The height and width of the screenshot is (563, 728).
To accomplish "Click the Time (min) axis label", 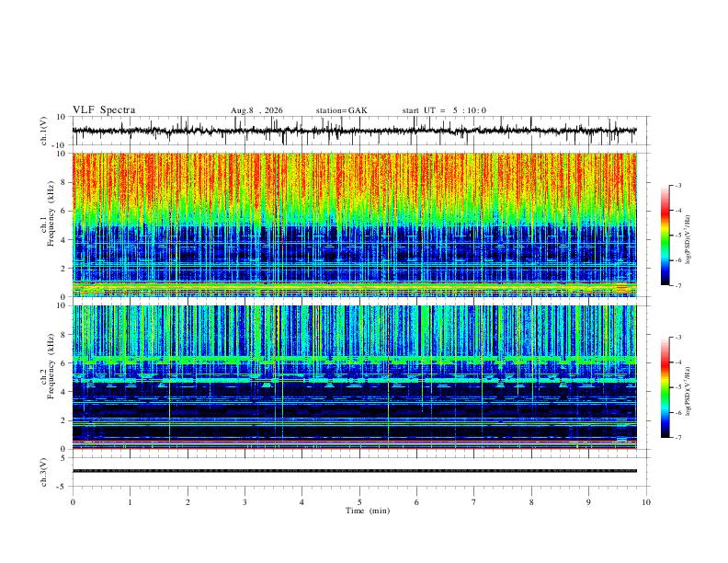I will click(x=368, y=511).
